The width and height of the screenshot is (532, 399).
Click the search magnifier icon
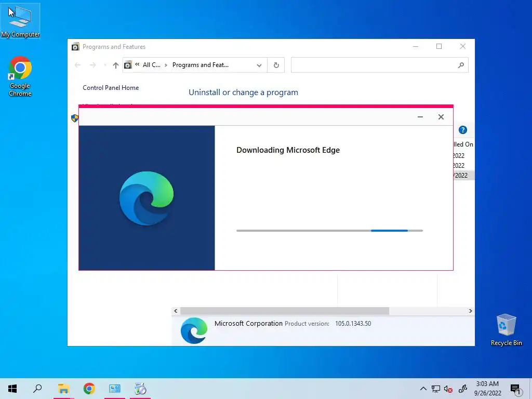461,65
